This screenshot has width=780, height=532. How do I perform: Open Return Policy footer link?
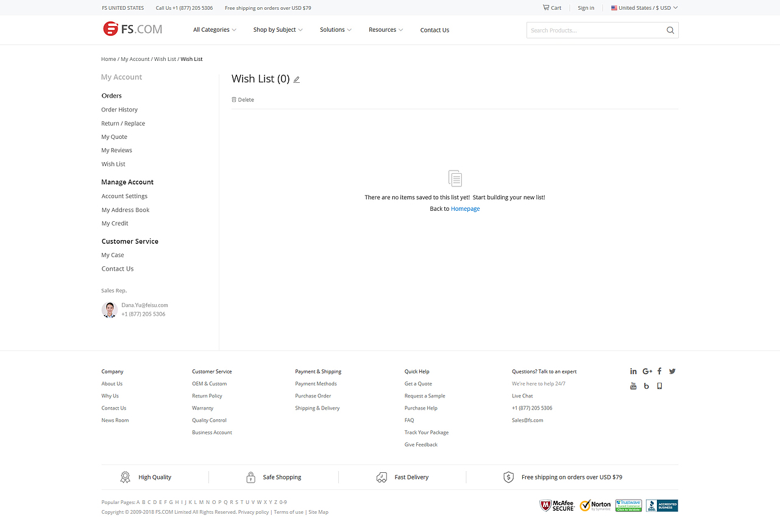207,396
